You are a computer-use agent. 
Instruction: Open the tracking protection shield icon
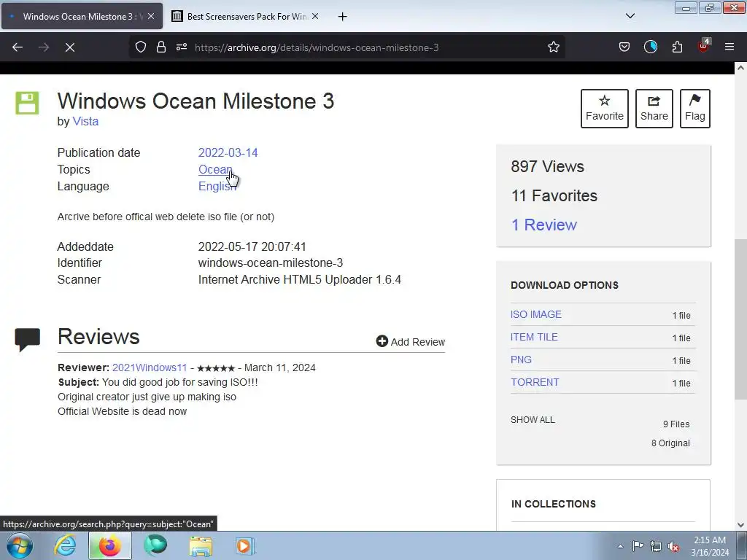[x=141, y=47]
